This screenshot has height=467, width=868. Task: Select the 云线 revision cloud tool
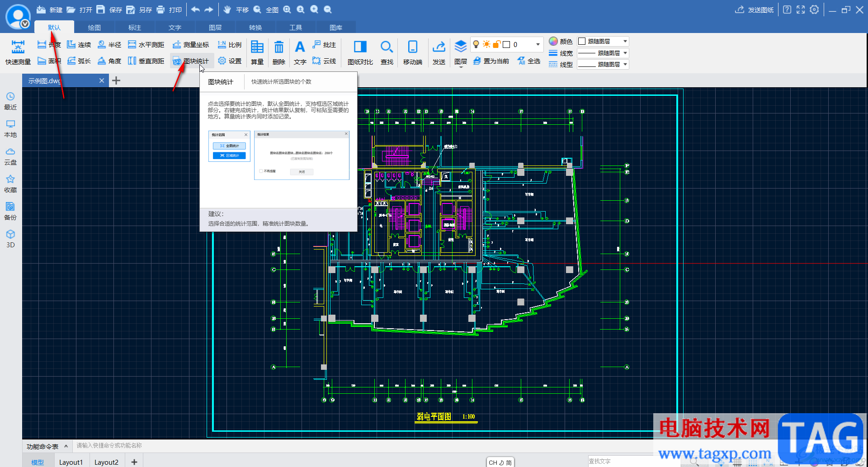(324, 61)
